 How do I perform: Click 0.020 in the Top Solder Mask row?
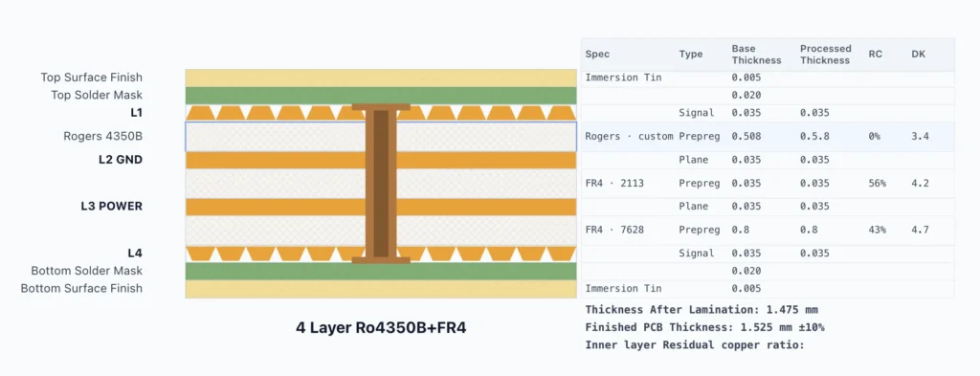pos(746,95)
